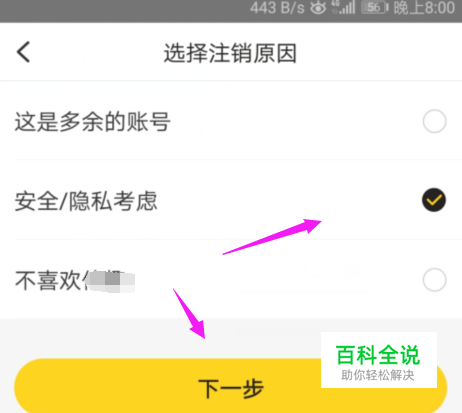This screenshot has height=413, width=462.
Task: Tap the 百科全说 watermark logo
Action: click(378, 355)
